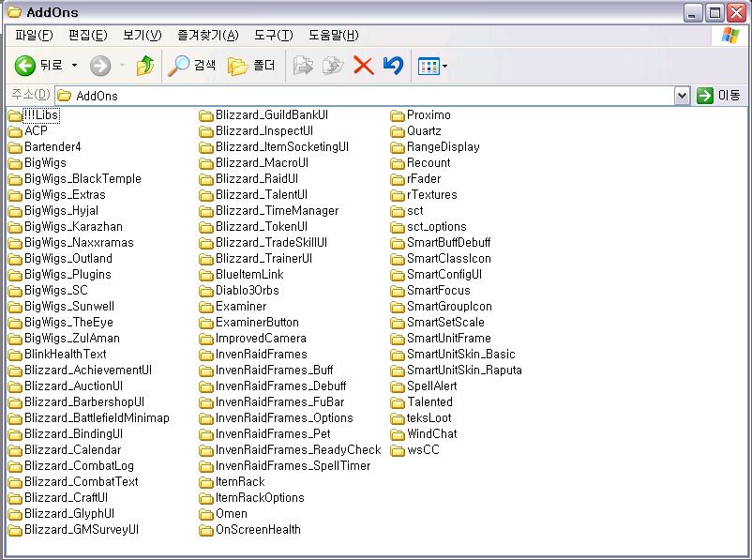Viewport: 752px width, 560px height.
Task: Select the sct folder icon
Action: tap(398, 211)
